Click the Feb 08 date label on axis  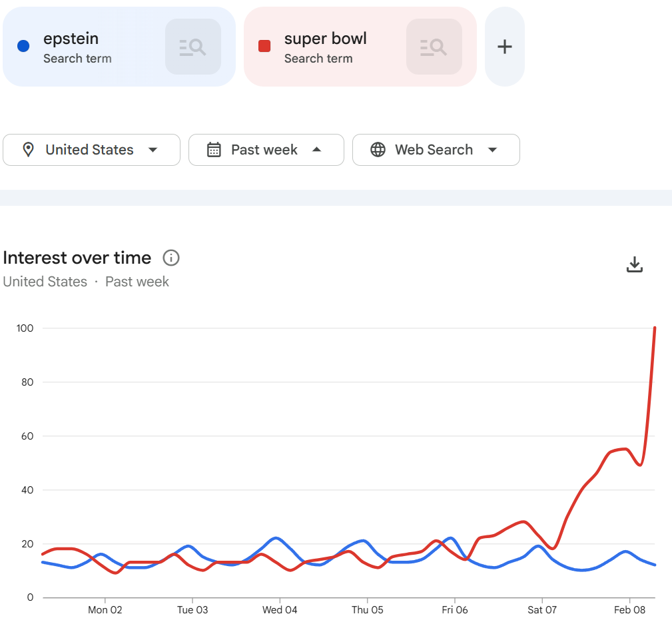(x=629, y=609)
